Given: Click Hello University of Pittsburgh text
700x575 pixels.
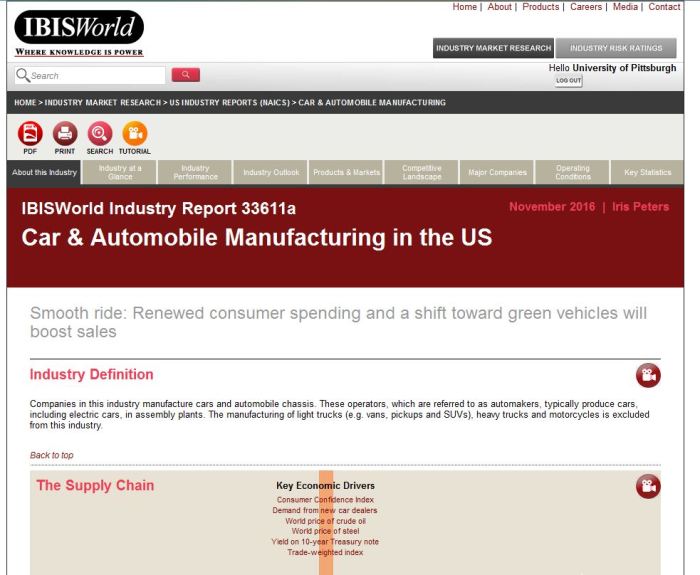Looking at the screenshot, I should click(612, 68).
